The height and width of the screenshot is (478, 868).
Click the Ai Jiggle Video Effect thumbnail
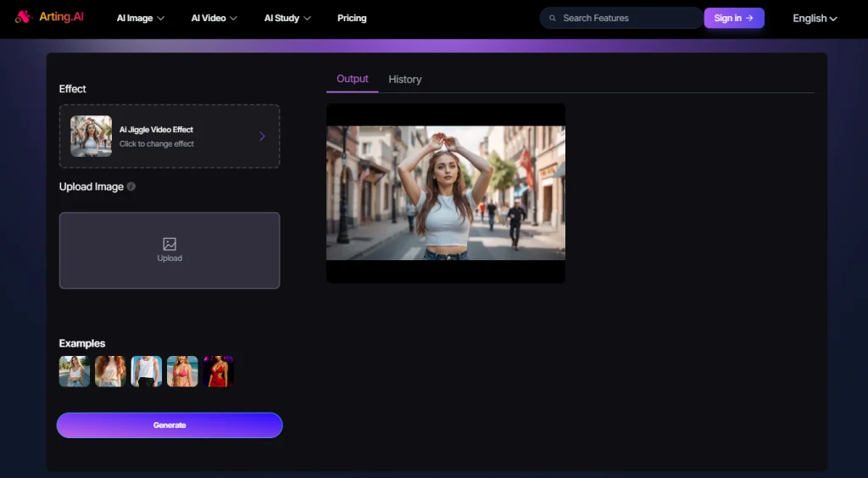(x=91, y=136)
